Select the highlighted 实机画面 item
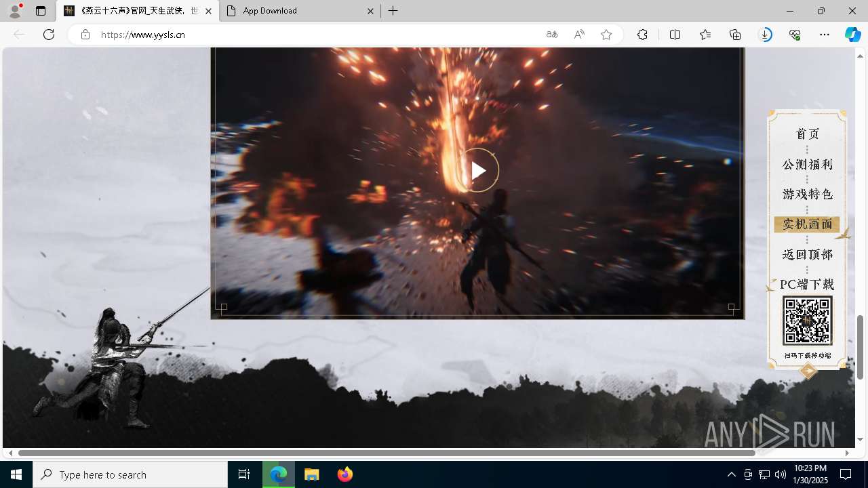 point(807,224)
